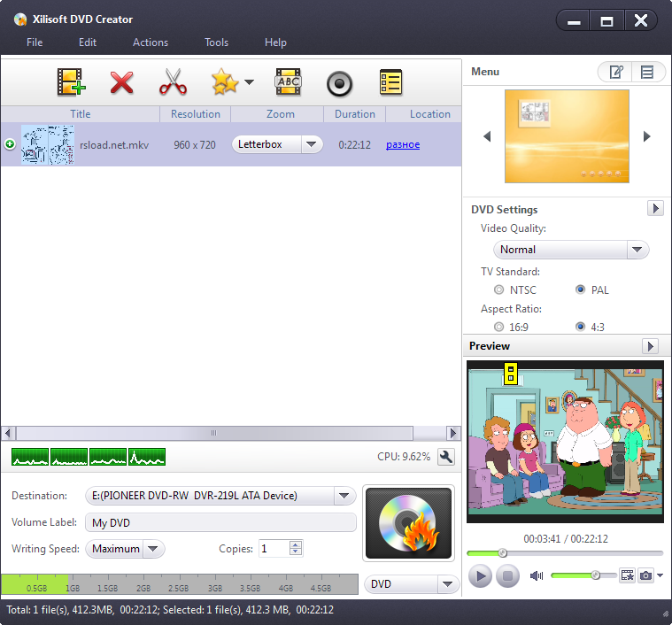This screenshot has width=672, height=625.
Task: Open the Tools menu
Action: coord(216,42)
